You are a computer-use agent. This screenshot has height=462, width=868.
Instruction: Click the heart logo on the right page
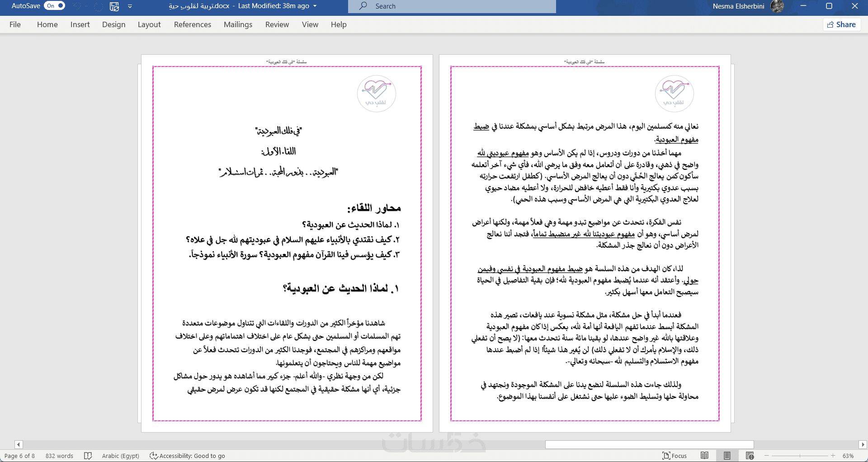coord(675,94)
